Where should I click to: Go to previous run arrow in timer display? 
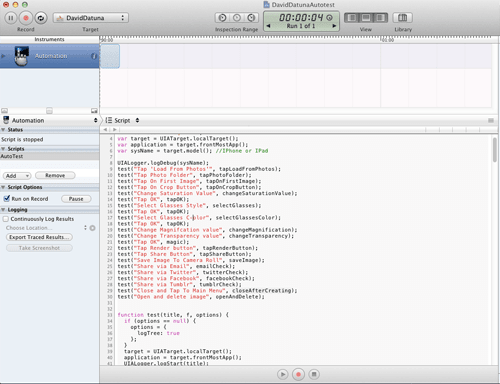click(269, 26)
